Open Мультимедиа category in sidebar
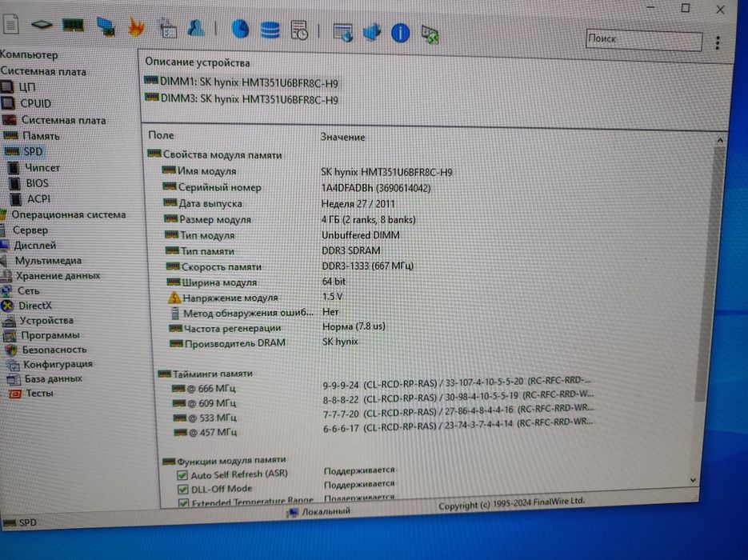The image size is (748, 560). click(x=42, y=261)
